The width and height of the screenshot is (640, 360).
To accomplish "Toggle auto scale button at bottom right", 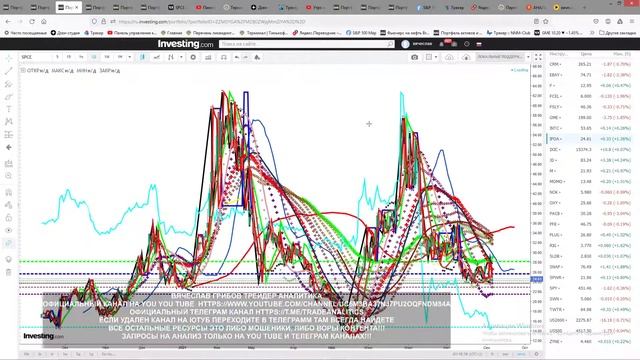I will (521, 354).
